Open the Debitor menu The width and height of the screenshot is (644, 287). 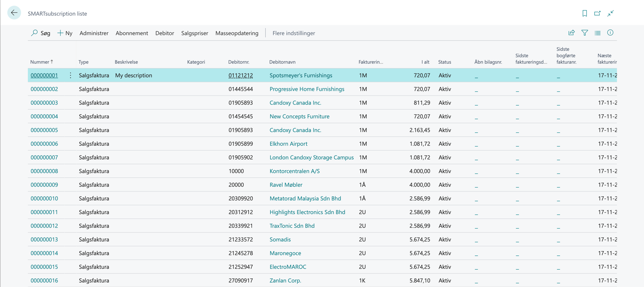pyautogui.click(x=165, y=33)
